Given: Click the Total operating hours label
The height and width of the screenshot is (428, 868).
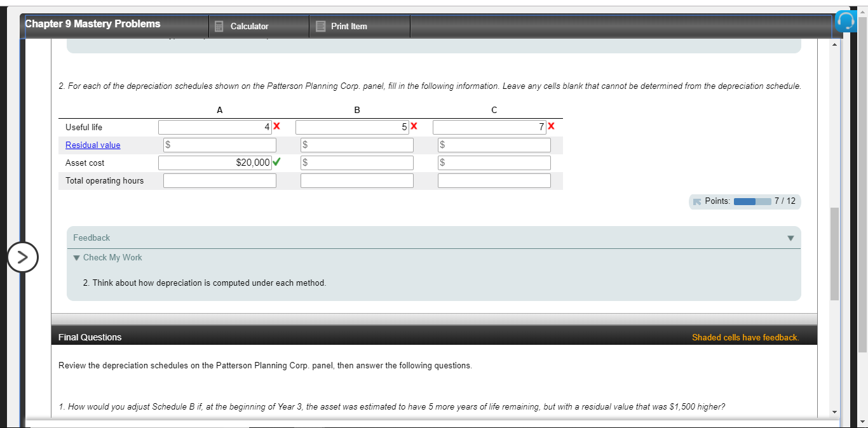Looking at the screenshot, I should click(105, 180).
